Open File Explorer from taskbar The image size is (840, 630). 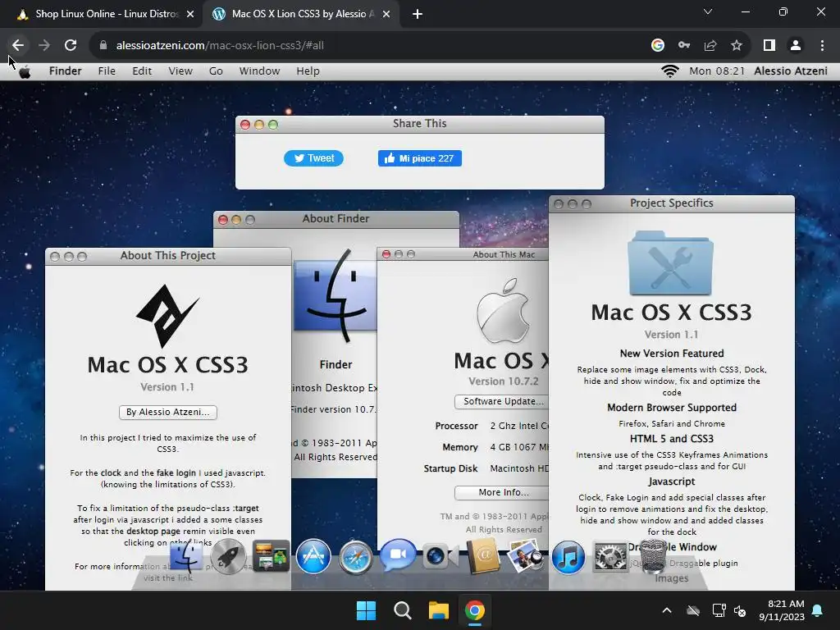[x=438, y=610]
